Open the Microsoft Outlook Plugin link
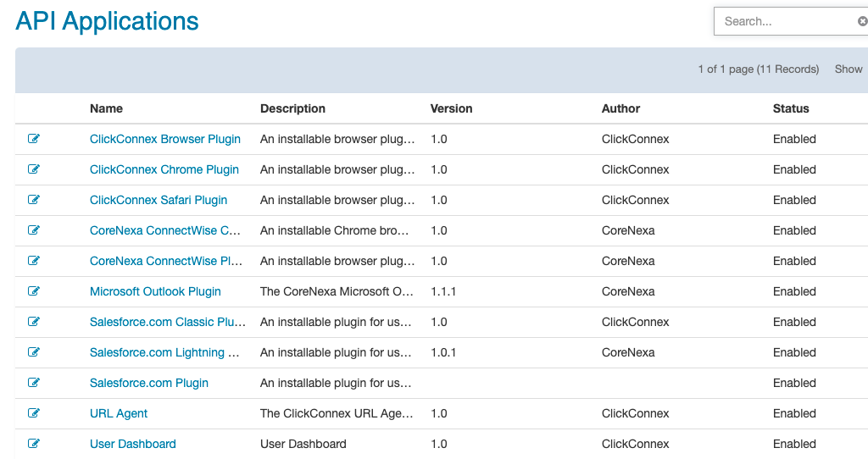The width and height of the screenshot is (868, 459). point(155,291)
